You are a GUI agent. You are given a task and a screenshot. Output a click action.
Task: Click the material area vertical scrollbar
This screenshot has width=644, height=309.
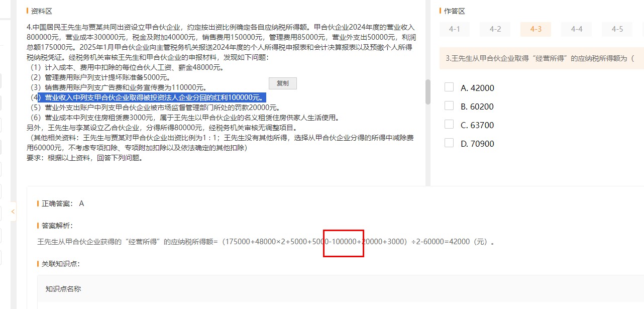pyautogui.click(x=428, y=92)
